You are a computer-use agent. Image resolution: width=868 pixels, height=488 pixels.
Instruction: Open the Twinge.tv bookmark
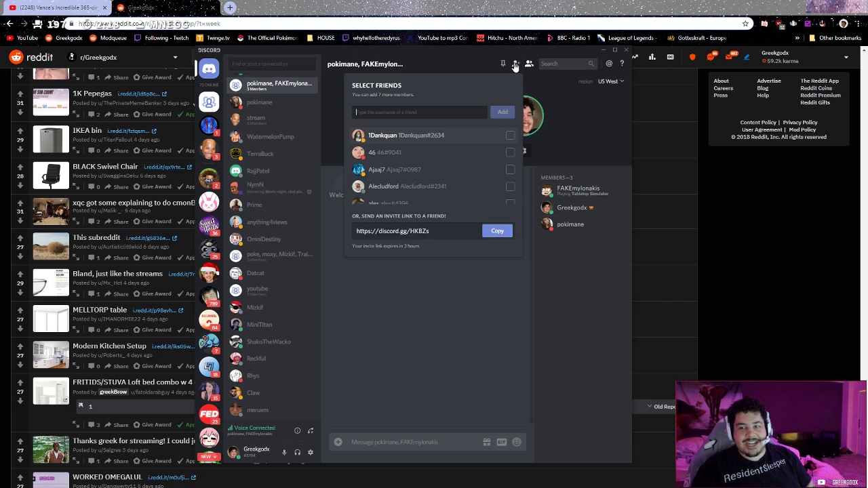pos(213,38)
